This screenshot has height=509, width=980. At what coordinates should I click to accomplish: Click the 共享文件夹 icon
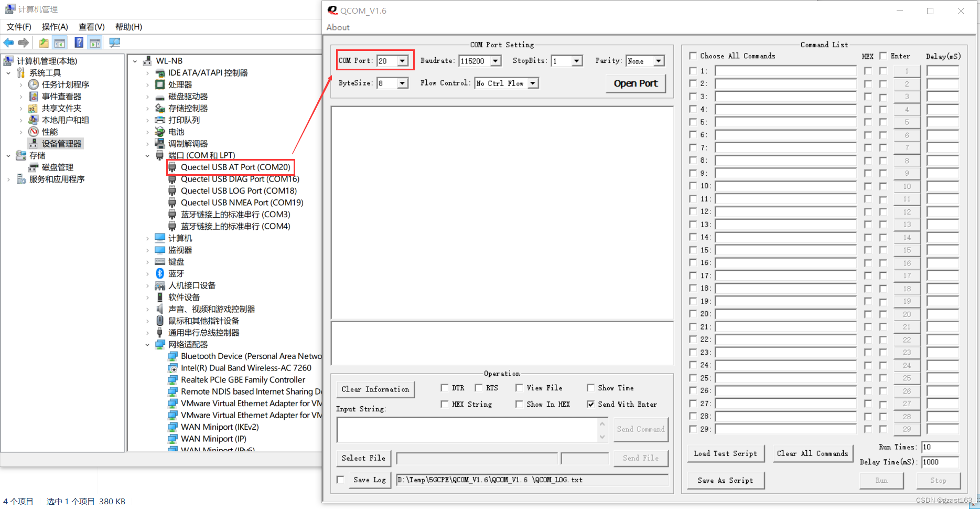pyautogui.click(x=33, y=108)
